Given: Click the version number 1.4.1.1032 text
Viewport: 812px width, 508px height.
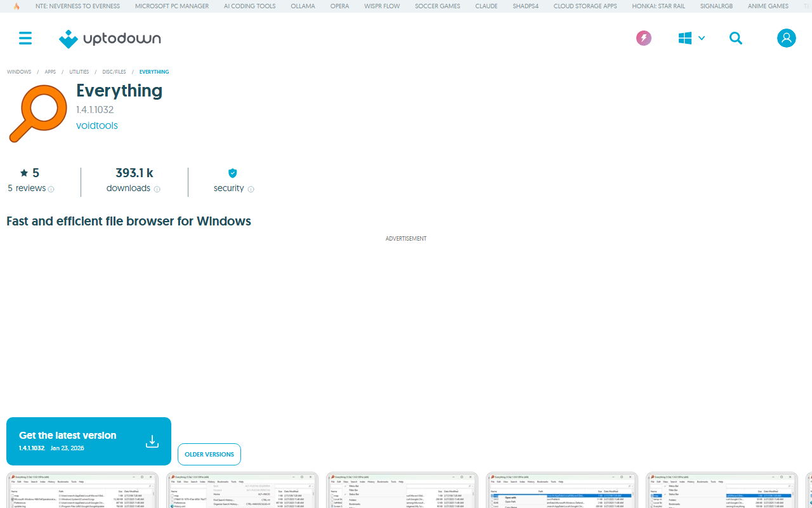Looking at the screenshot, I should click(x=95, y=110).
